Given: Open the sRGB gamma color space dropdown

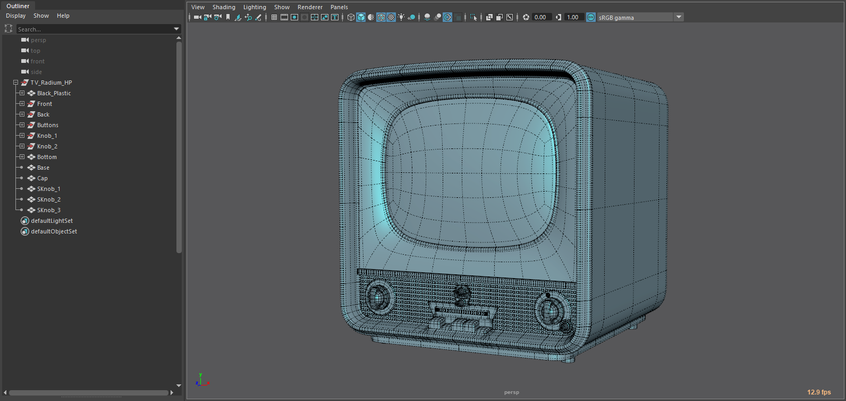Looking at the screenshot, I should (679, 17).
